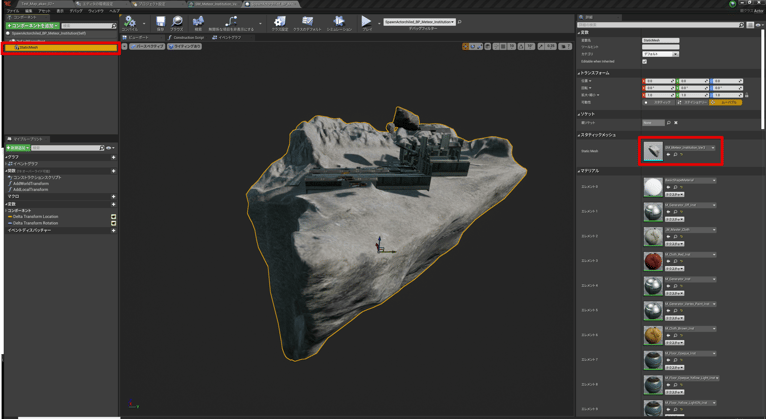
Task: Click the Browse (magnifier) toolbar icon
Action: pyautogui.click(x=177, y=22)
